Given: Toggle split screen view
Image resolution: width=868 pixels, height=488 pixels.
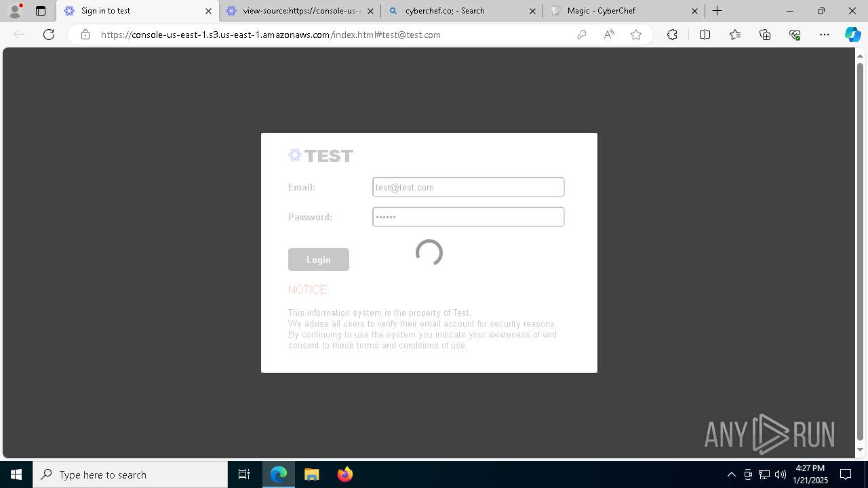Looking at the screenshot, I should tap(705, 35).
